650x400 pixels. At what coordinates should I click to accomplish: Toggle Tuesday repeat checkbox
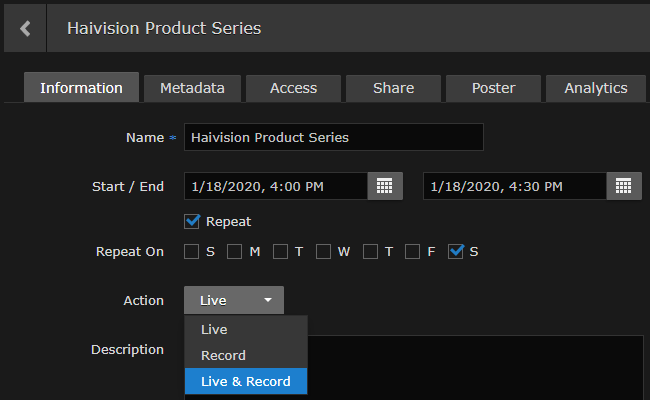(x=280, y=251)
